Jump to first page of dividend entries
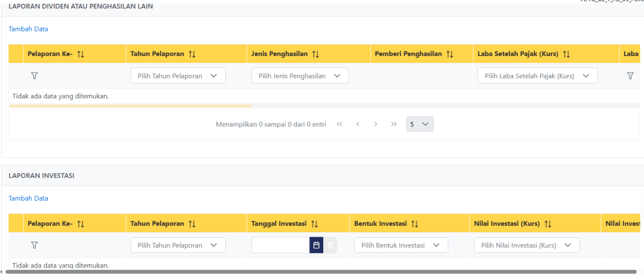Viewport: 644px width, 275px height. click(x=340, y=124)
